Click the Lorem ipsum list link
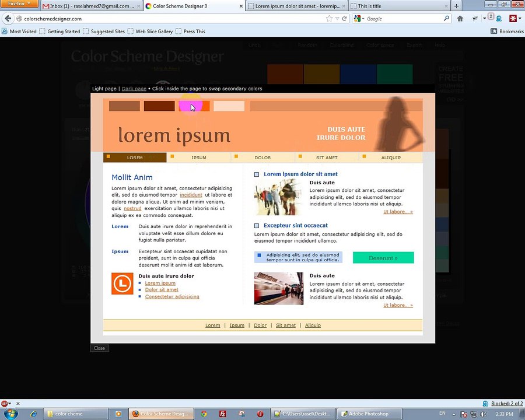The image size is (525, 420). pyautogui.click(x=160, y=283)
